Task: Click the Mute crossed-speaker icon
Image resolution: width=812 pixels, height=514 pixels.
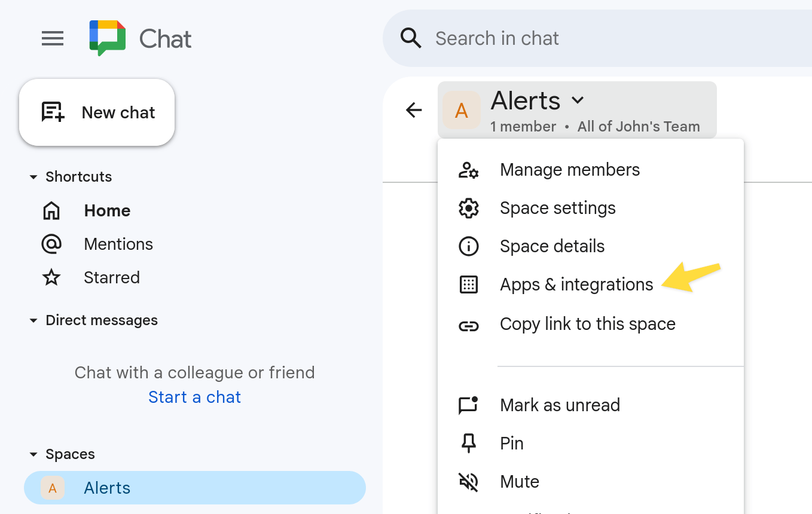Action: tap(469, 482)
